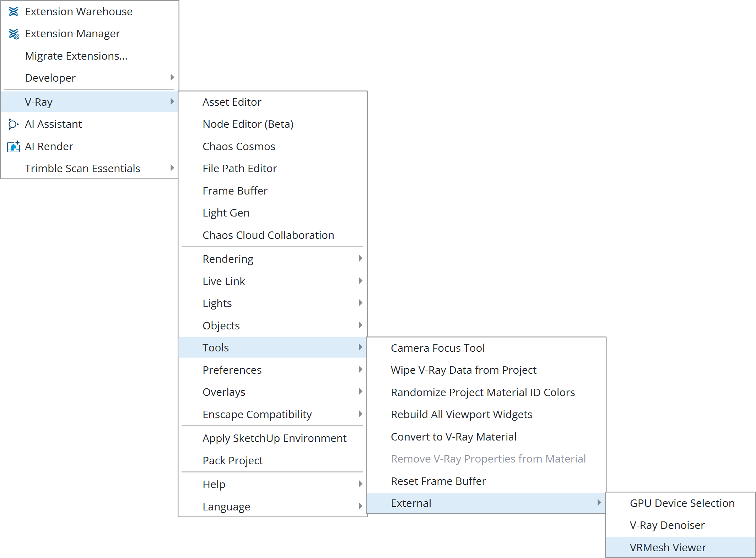
Task: Click the AI Assistant icon
Action: [x=13, y=124]
